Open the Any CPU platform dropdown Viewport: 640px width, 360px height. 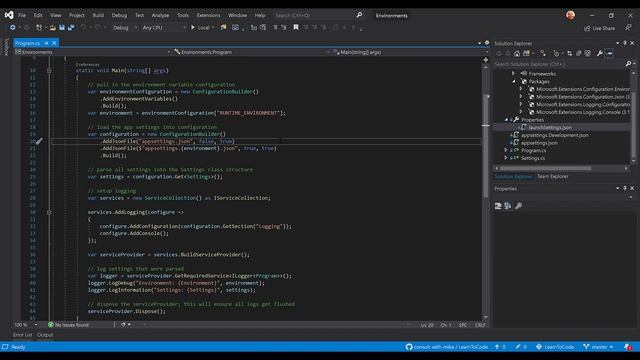(x=163, y=27)
